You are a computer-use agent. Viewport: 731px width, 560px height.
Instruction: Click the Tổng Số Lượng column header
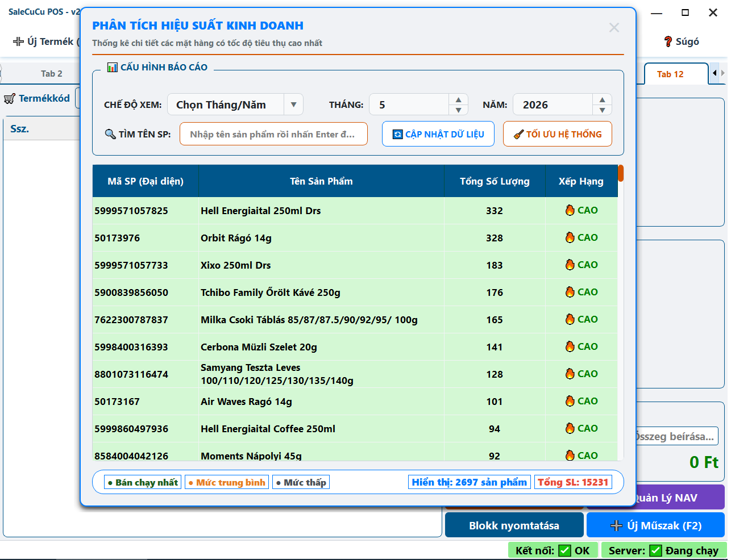pos(495,181)
